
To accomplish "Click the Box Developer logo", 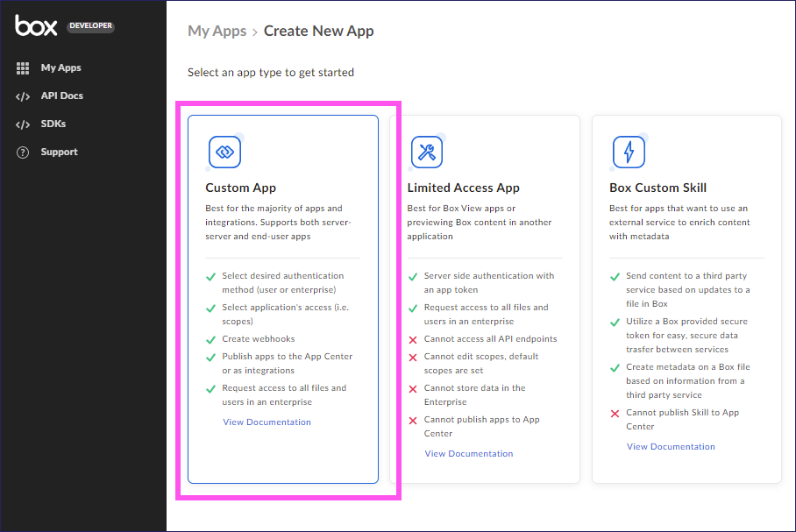I will pos(37,25).
